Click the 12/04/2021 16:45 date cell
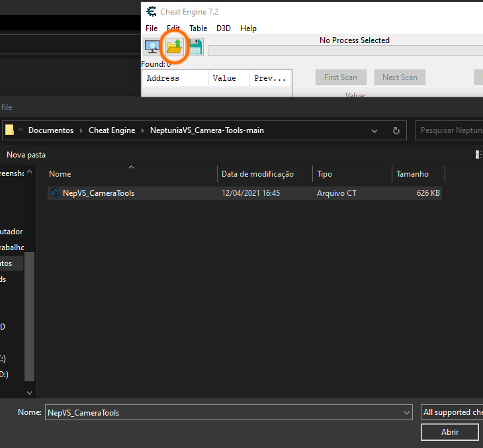 tap(251, 193)
